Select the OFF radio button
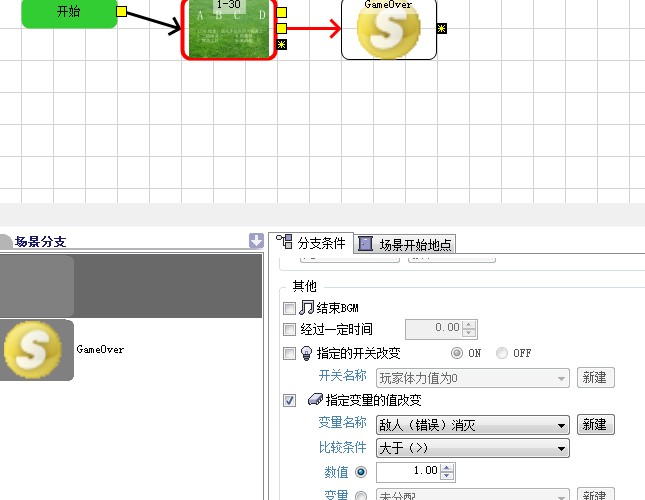Screen dimensions: 645x500 coord(501,353)
